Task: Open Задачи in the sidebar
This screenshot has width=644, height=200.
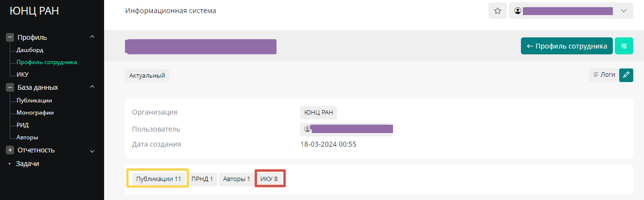Action: pyautogui.click(x=27, y=164)
